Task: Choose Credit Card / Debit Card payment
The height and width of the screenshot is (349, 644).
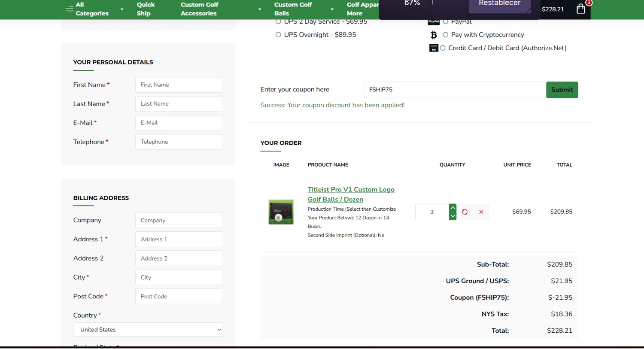Action: (x=443, y=48)
